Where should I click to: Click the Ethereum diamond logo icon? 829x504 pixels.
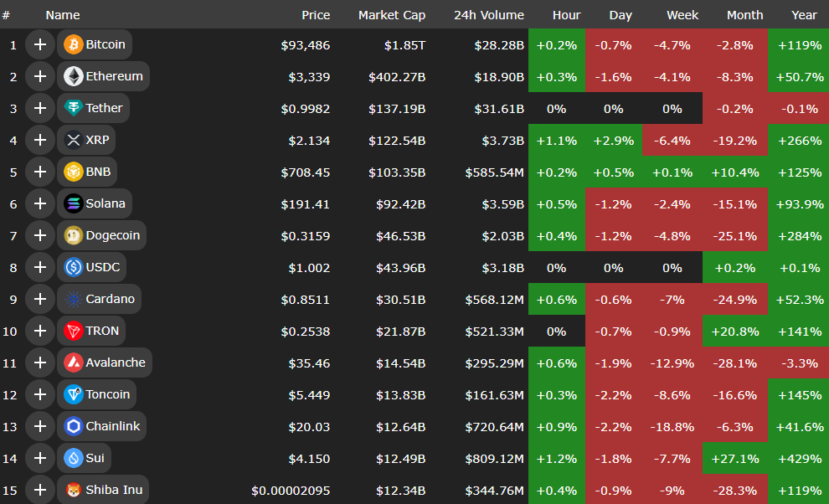(x=73, y=76)
